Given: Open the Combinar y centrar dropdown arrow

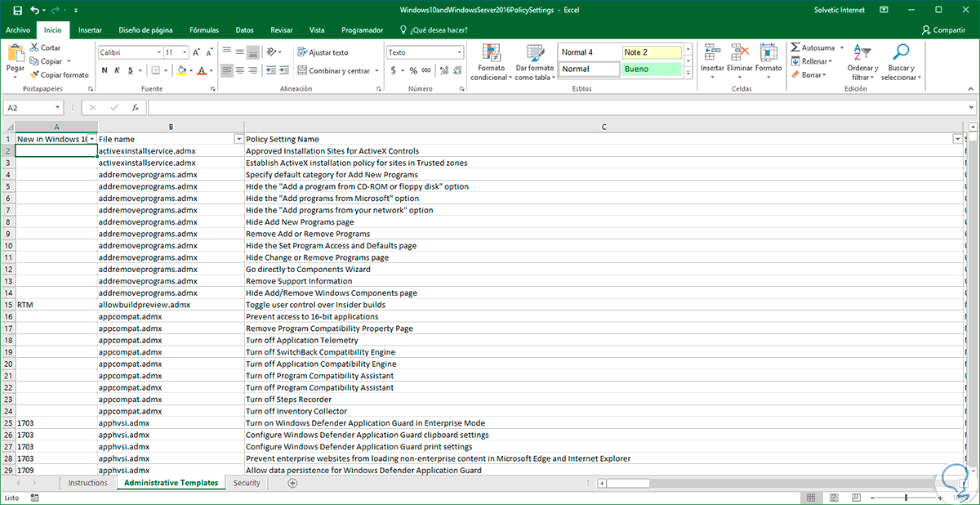Looking at the screenshot, I should [x=376, y=70].
